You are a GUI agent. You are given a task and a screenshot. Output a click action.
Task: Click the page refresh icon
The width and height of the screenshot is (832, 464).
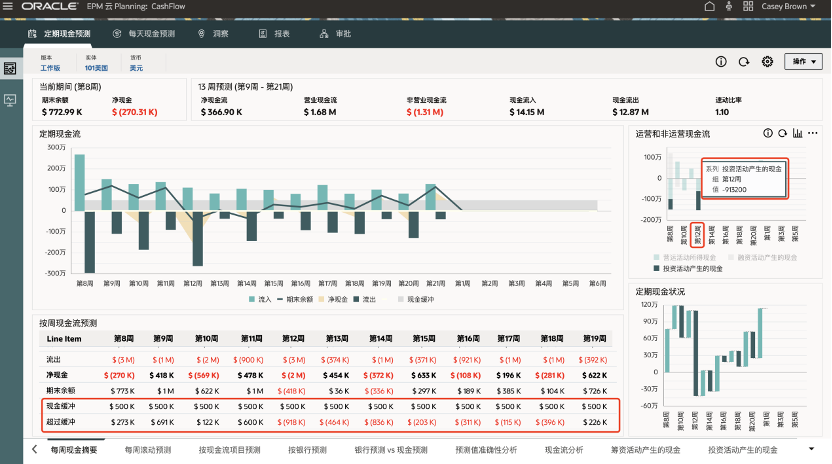(743, 62)
